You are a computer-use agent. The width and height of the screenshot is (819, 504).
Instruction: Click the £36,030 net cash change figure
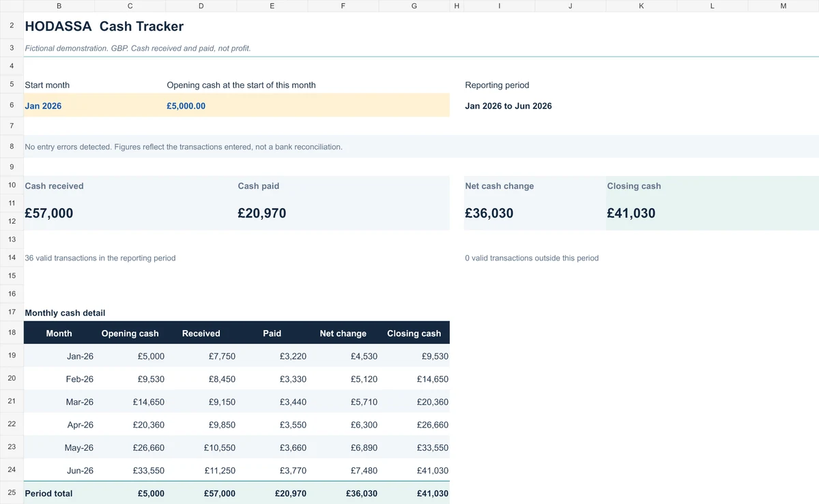point(489,213)
